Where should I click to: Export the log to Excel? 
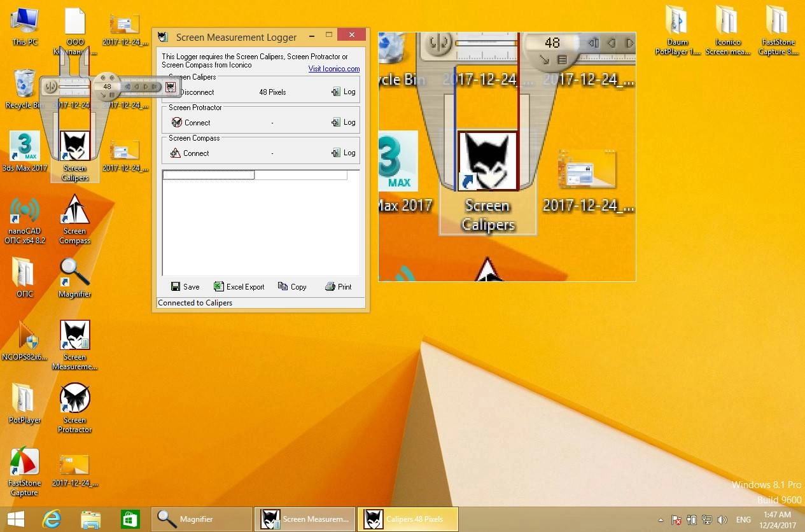(239, 287)
